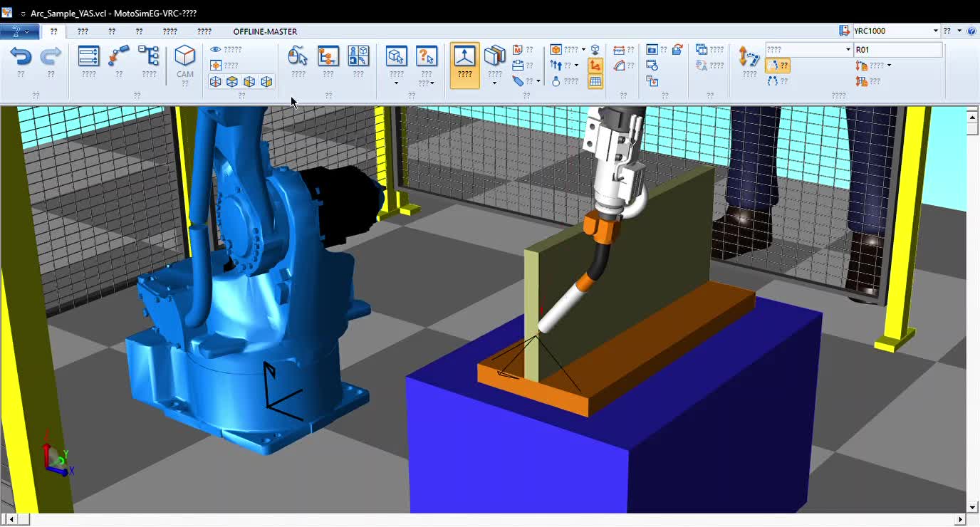Open the application menu button at top-left

[x=20, y=31]
